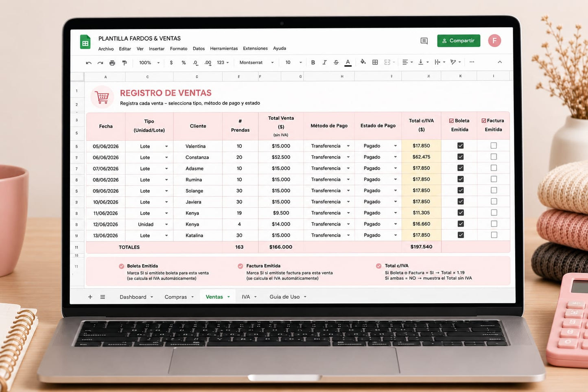Screen dimensions: 588x392
Task: Open the three-dot more toolbar options
Action: point(472,62)
